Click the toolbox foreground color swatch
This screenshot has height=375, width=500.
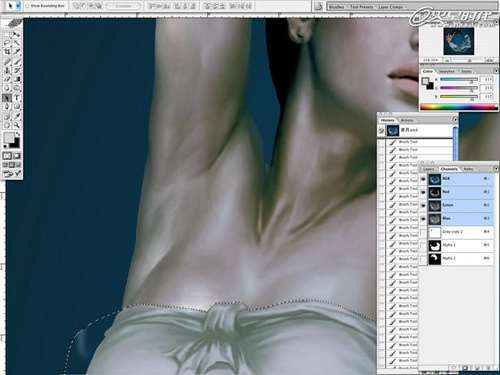[9, 137]
